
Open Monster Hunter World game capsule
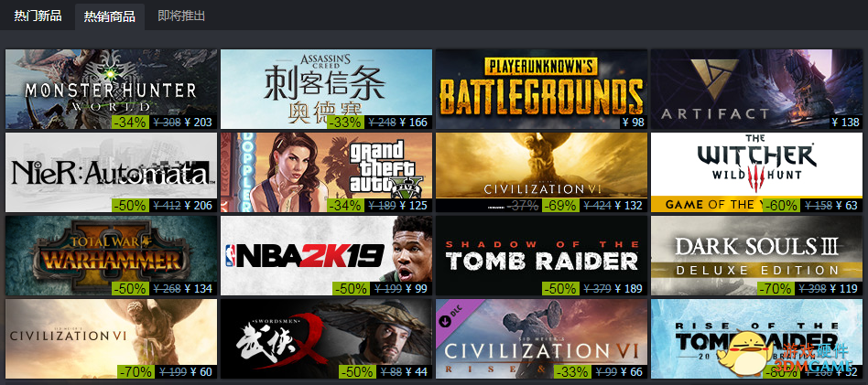[x=112, y=89]
